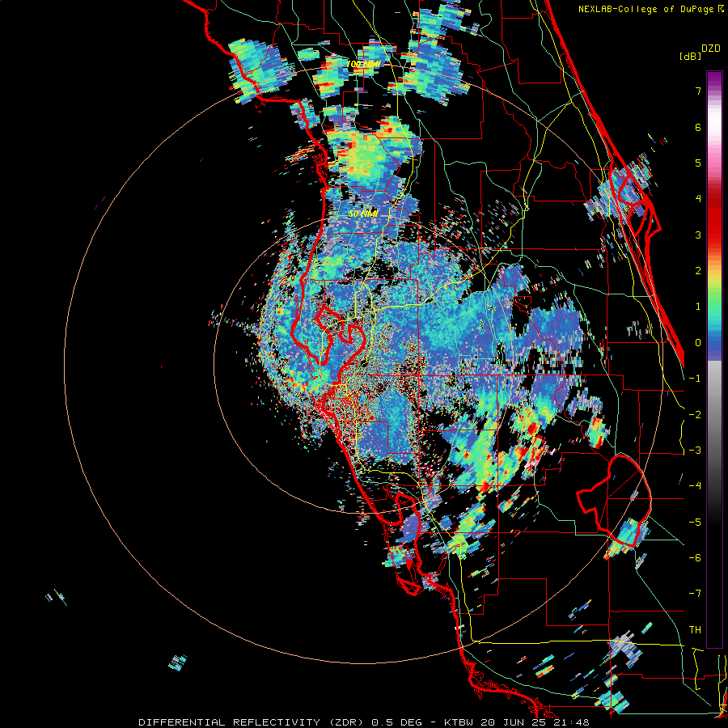Click the scale value 7
The width and height of the screenshot is (728, 728).
698,91
